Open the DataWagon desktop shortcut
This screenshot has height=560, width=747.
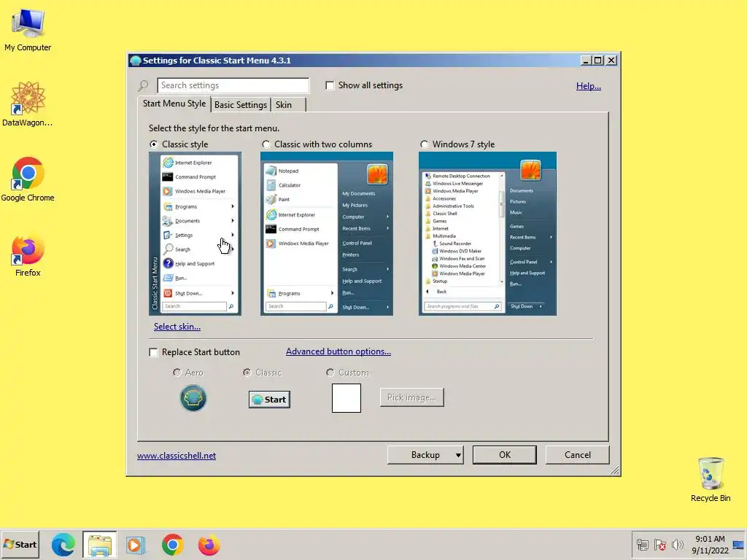point(28,104)
